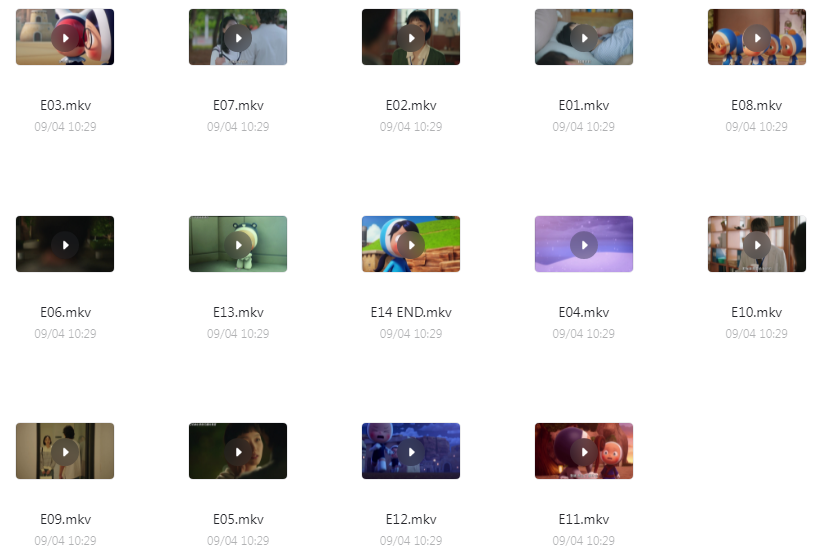This screenshot has height=553, width=831.
Task: Click the play icon on E03.mkv
Action: (65, 38)
